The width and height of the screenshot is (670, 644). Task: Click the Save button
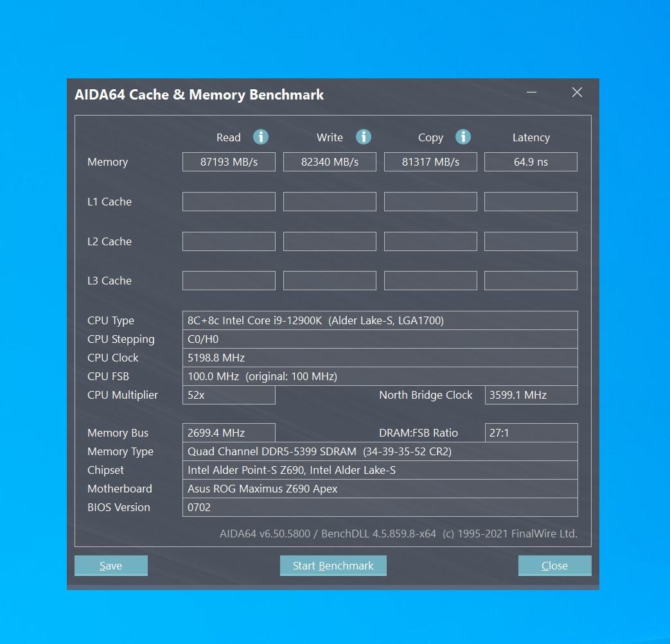pos(111,566)
